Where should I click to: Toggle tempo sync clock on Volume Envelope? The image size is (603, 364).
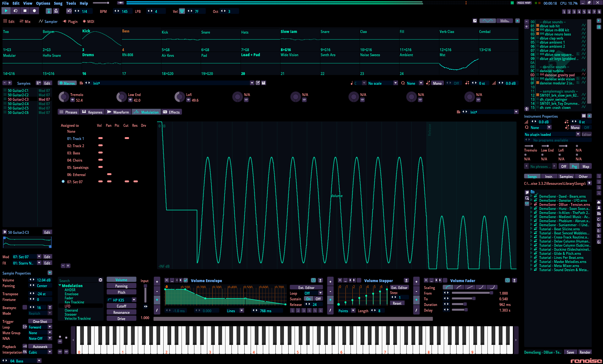313,280
